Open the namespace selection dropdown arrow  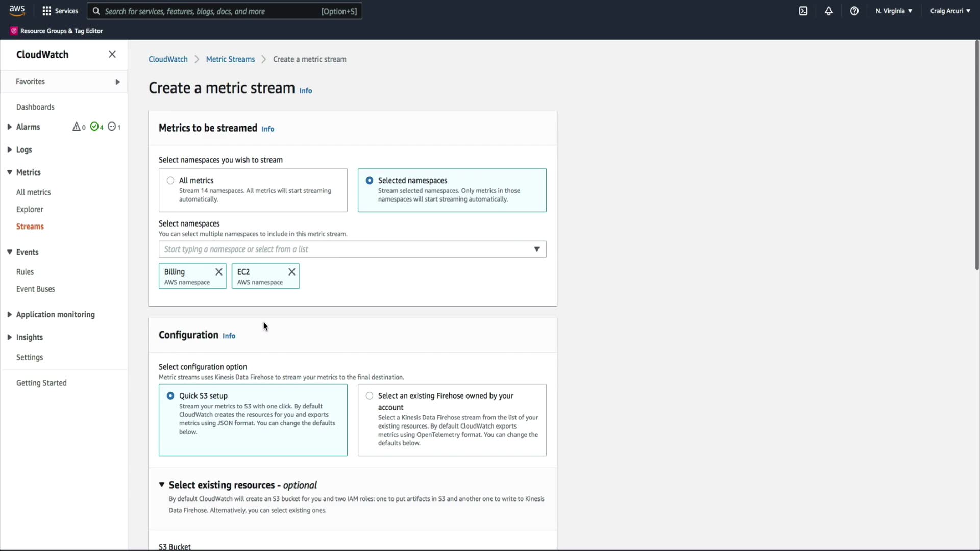[536, 249]
